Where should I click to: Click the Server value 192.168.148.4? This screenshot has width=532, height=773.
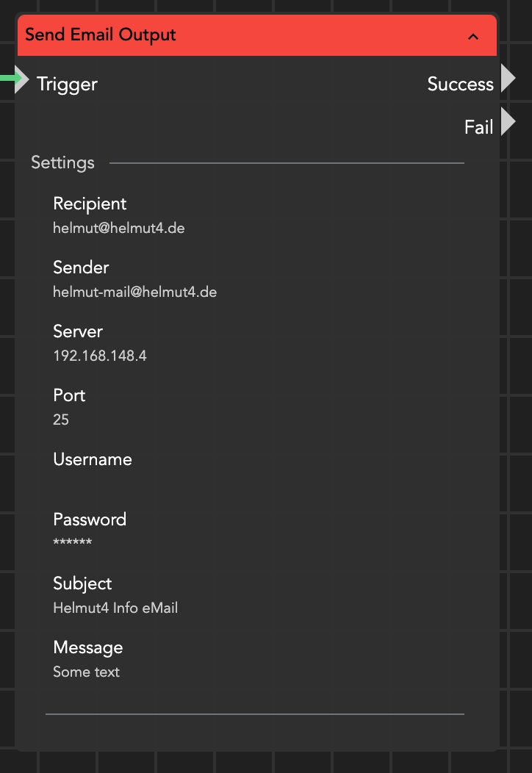tap(100, 356)
